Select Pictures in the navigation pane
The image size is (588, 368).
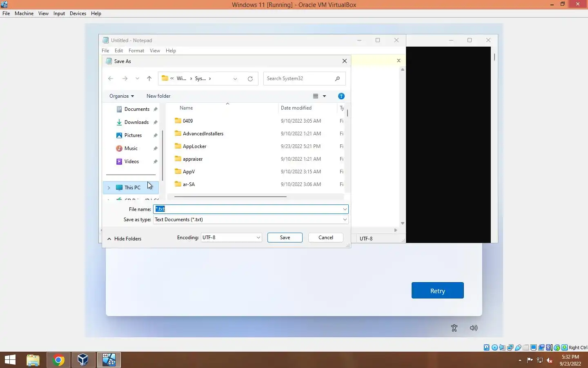(x=133, y=135)
